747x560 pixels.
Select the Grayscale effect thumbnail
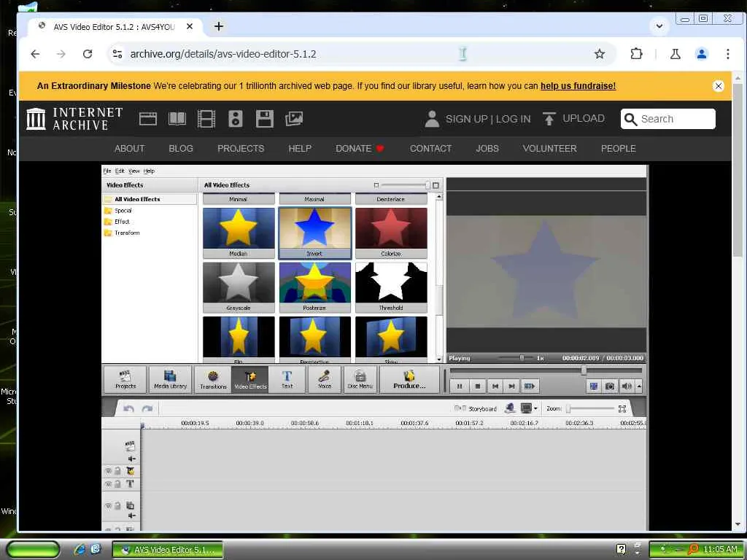(239, 287)
